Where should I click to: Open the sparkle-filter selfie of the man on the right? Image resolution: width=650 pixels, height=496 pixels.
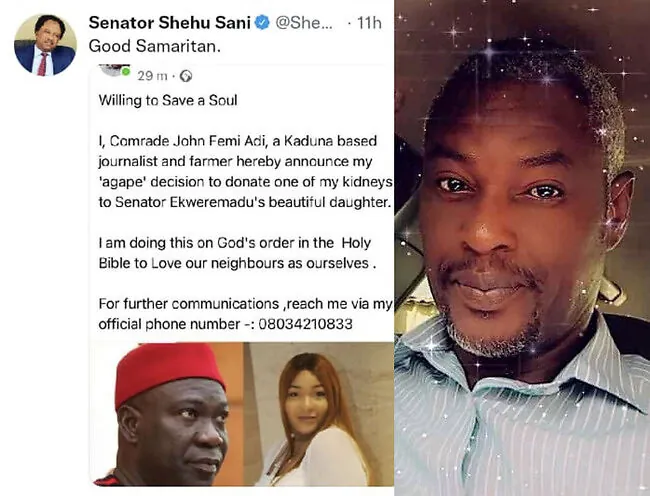pyautogui.click(x=522, y=248)
